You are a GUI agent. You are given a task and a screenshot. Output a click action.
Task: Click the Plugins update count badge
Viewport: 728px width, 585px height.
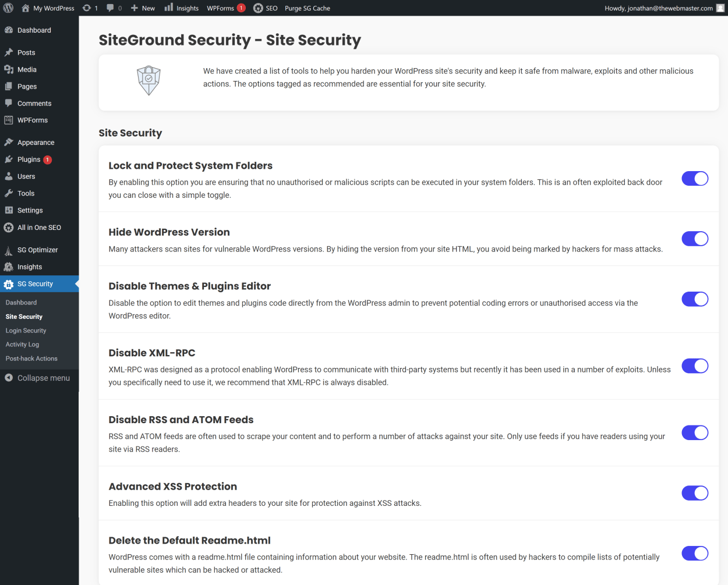tap(48, 159)
